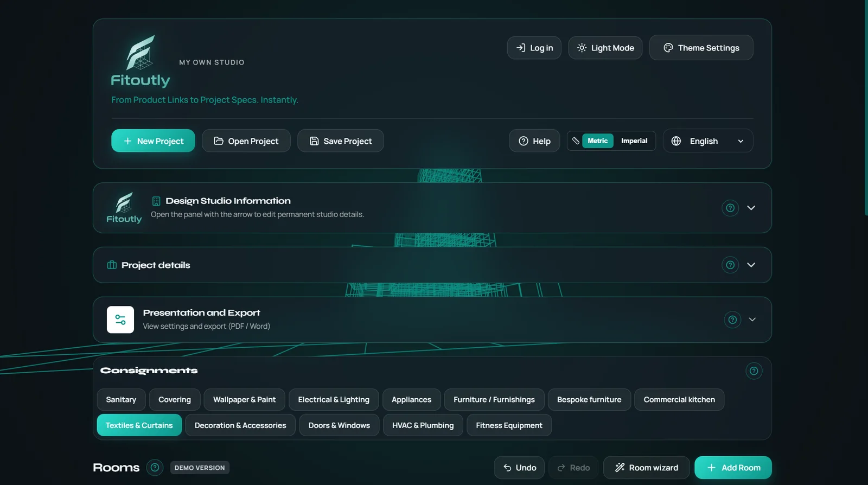This screenshot has height=485, width=868.
Task: Click the page vertical scrollbar
Action: tap(866, 109)
